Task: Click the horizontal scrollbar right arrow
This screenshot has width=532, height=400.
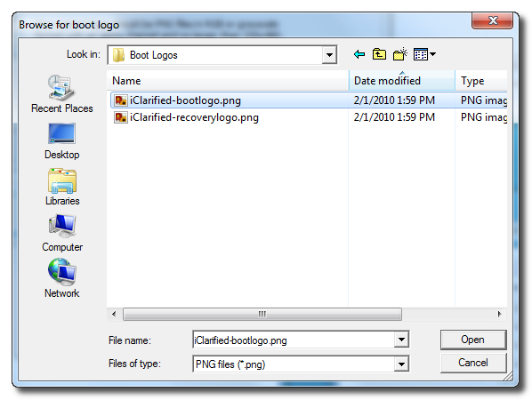Action: (499, 314)
